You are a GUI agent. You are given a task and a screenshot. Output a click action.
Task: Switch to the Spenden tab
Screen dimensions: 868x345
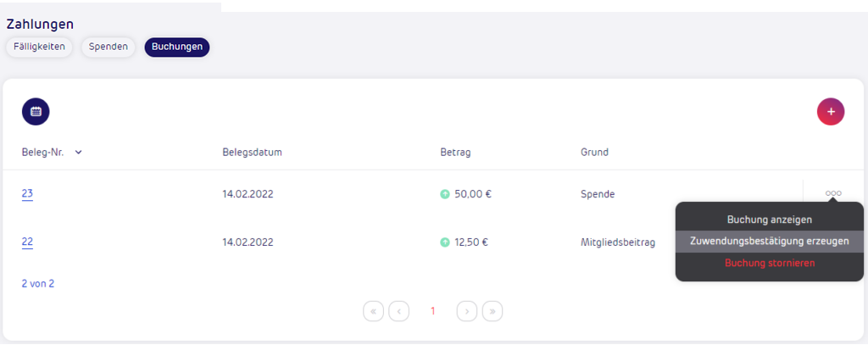[x=108, y=47]
